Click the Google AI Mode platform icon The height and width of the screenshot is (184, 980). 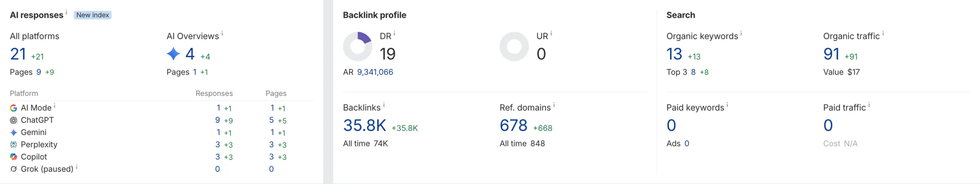click(13, 108)
